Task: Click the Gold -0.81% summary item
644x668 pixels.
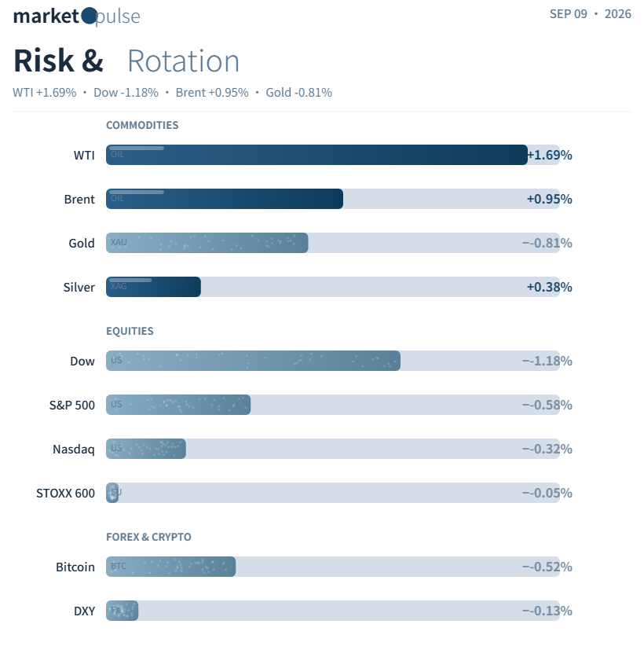Action: point(298,93)
